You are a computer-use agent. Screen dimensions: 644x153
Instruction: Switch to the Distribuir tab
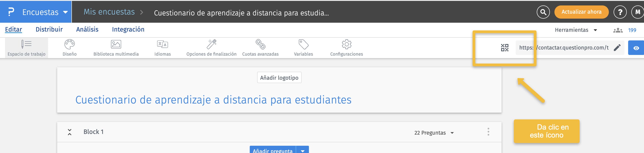(49, 30)
